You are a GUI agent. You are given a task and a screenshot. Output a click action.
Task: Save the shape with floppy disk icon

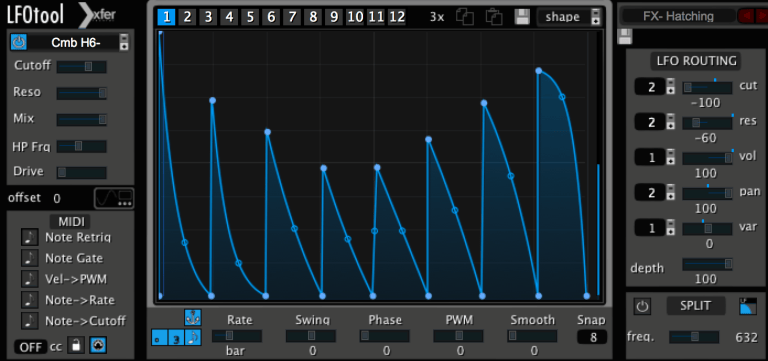522,17
